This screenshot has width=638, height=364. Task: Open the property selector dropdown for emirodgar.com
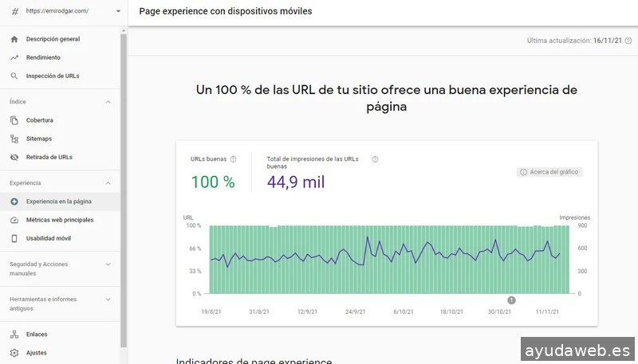118,11
